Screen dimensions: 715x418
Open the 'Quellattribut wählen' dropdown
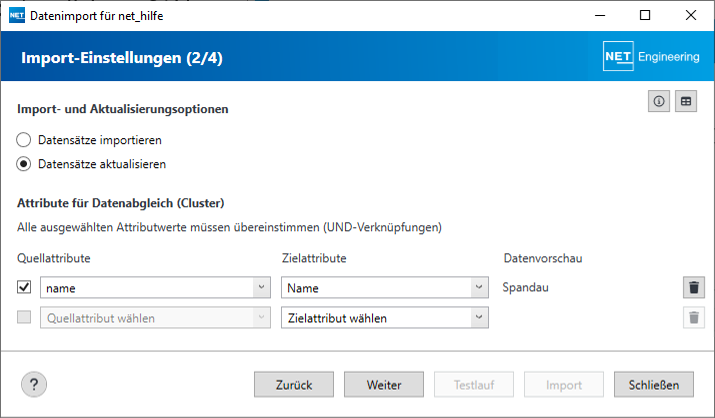pyautogui.click(x=155, y=318)
